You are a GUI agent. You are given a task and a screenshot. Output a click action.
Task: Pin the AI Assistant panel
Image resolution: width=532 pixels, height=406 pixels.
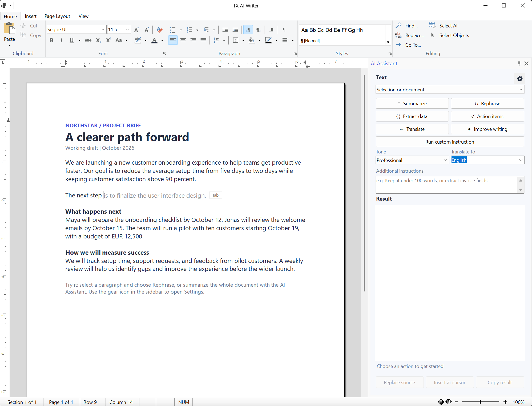[519, 63]
